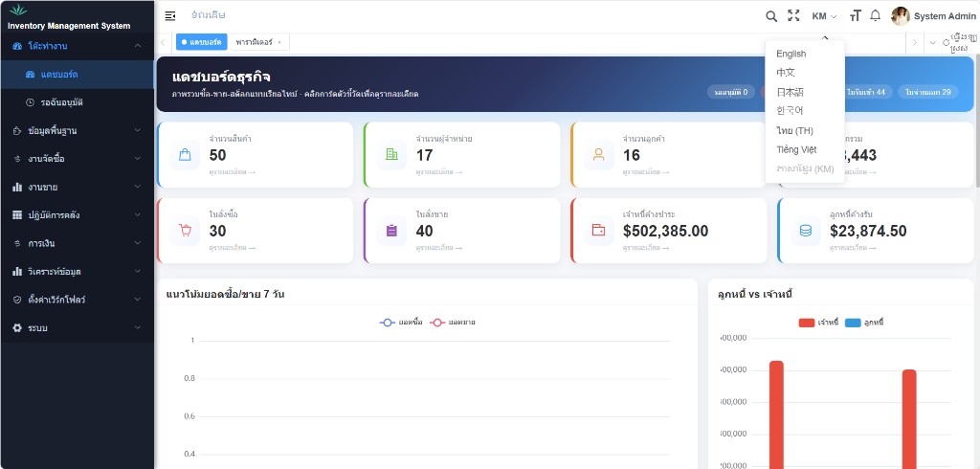Click the ใบจ่ายออก 29 badge
This screenshot has height=469, width=980.
point(928,92)
